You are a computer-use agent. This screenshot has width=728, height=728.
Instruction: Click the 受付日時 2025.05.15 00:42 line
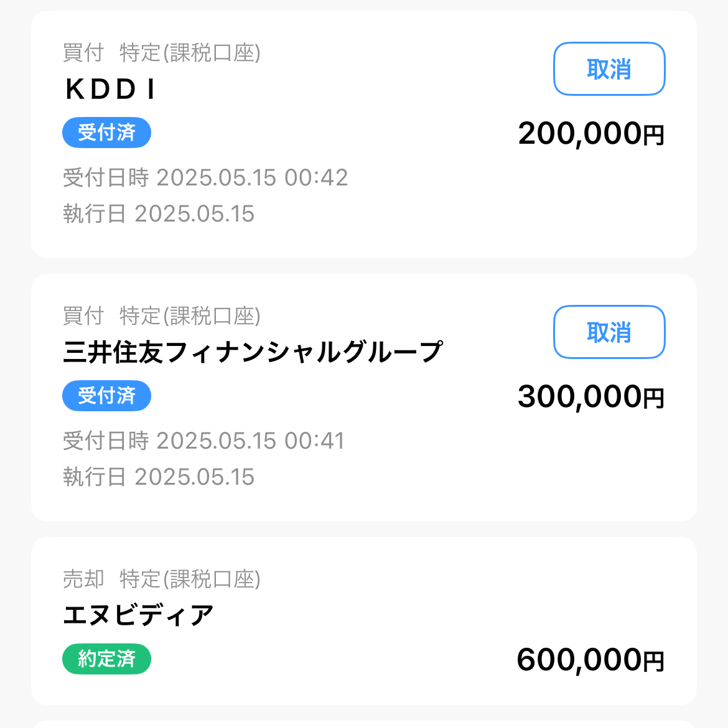click(x=205, y=178)
